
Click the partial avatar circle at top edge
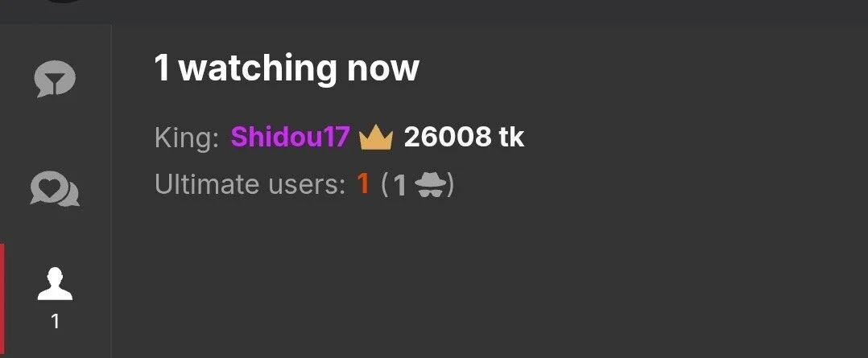click(63, 2)
